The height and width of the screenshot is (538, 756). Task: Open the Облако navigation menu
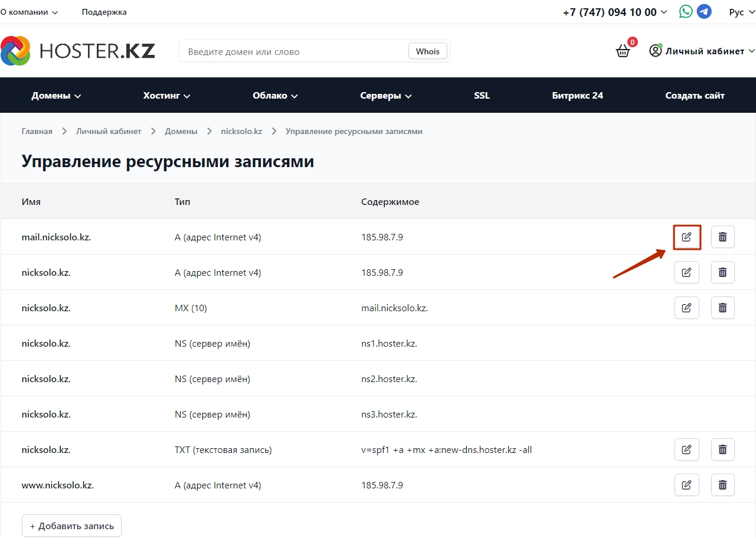click(275, 96)
